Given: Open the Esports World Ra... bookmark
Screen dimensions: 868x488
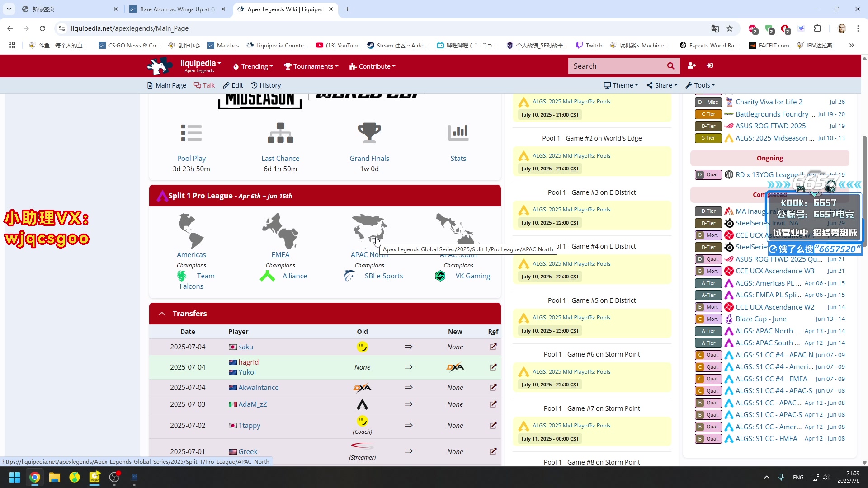Looking at the screenshot, I should click(709, 45).
